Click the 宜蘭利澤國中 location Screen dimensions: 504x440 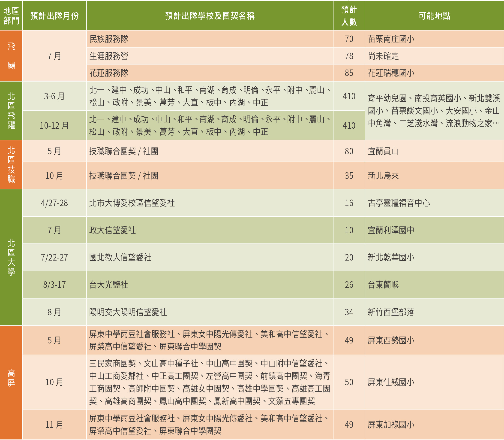(x=434, y=230)
